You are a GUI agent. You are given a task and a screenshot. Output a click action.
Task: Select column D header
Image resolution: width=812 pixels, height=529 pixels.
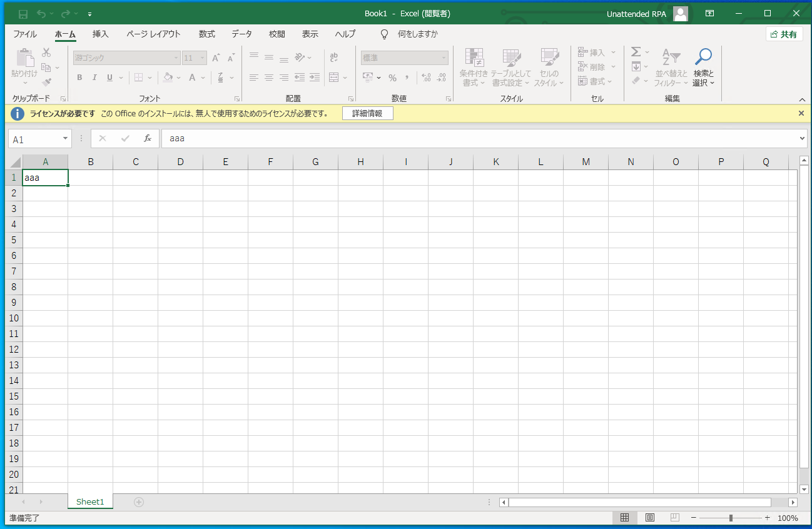[x=180, y=162]
